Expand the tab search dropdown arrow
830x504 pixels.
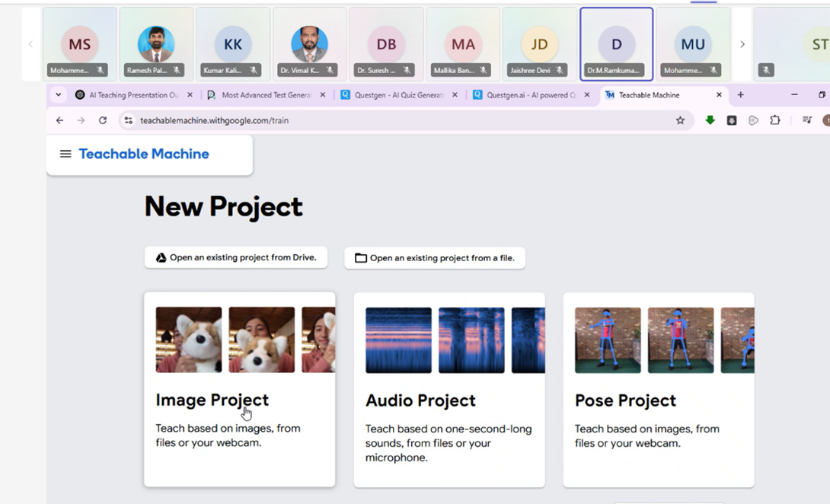[59, 95]
